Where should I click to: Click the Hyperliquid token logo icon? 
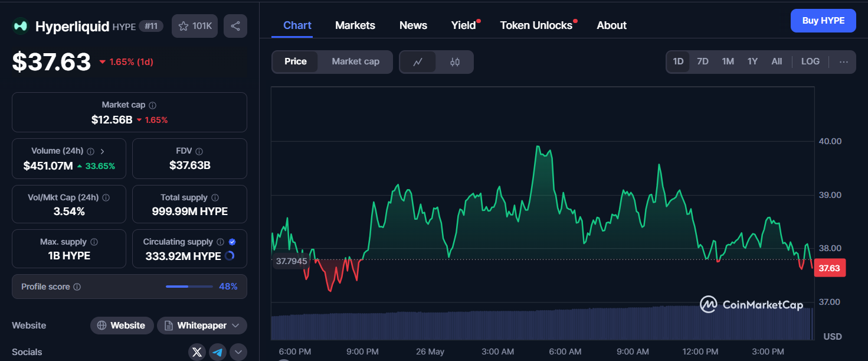point(21,26)
